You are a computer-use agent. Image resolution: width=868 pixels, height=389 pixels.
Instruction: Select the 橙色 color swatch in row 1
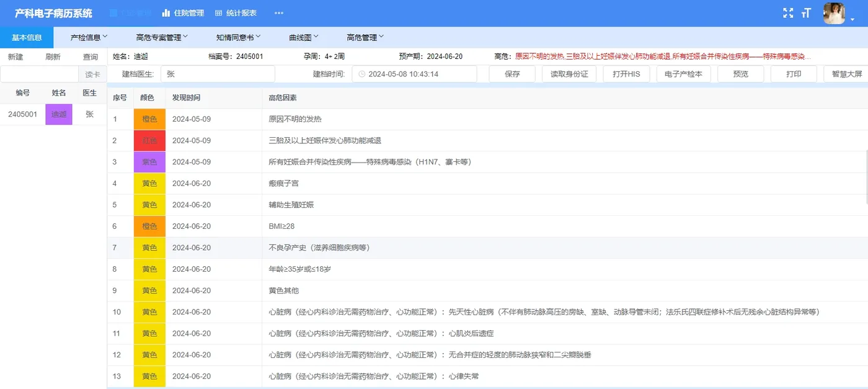[149, 118]
